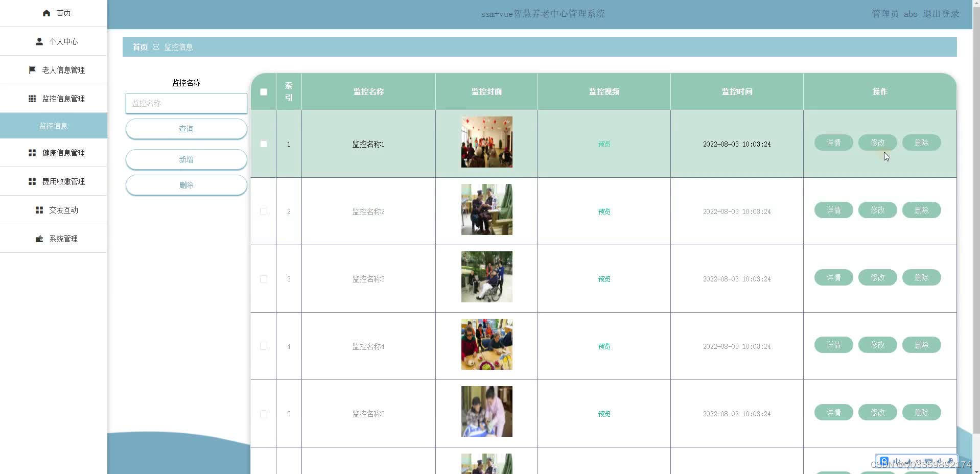Click 退出登录 in the top bar
This screenshot has height=474, width=980.
(941, 14)
